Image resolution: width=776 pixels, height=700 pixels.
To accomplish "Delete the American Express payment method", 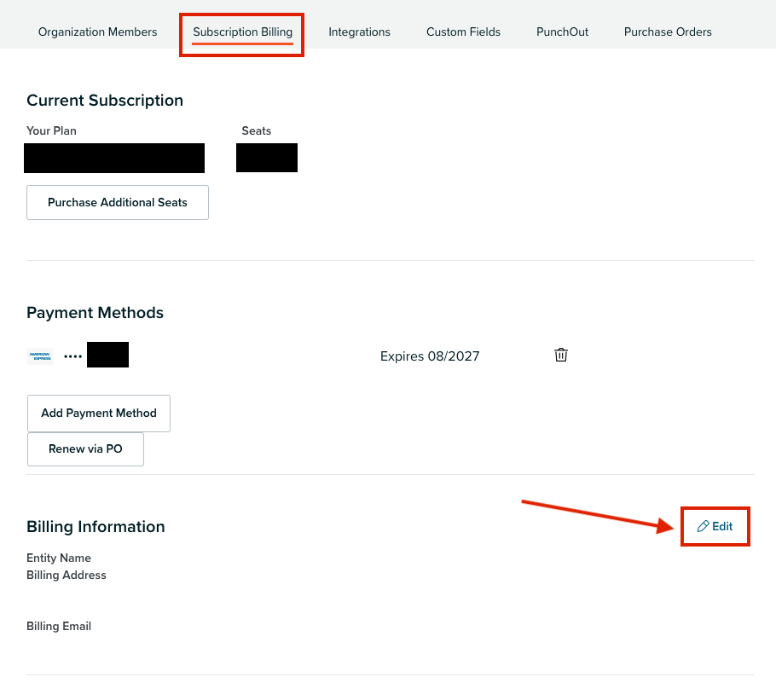I will point(561,355).
